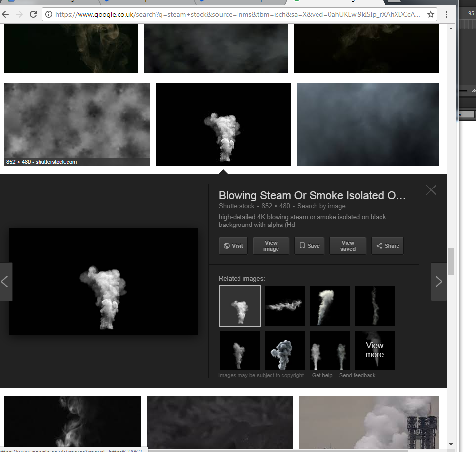The width and height of the screenshot is (476, 452).
Task: Open the Get help link
Action: pos(322,376)
